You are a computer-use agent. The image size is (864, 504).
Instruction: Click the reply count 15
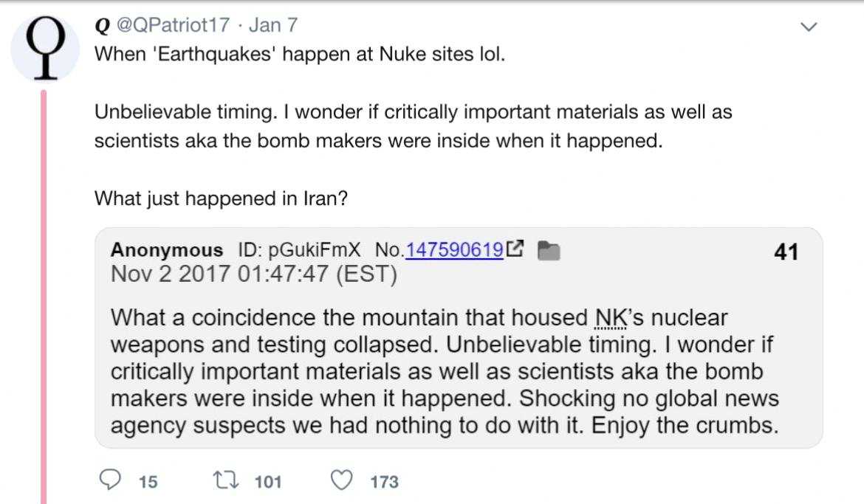click(x=148, y=482)
